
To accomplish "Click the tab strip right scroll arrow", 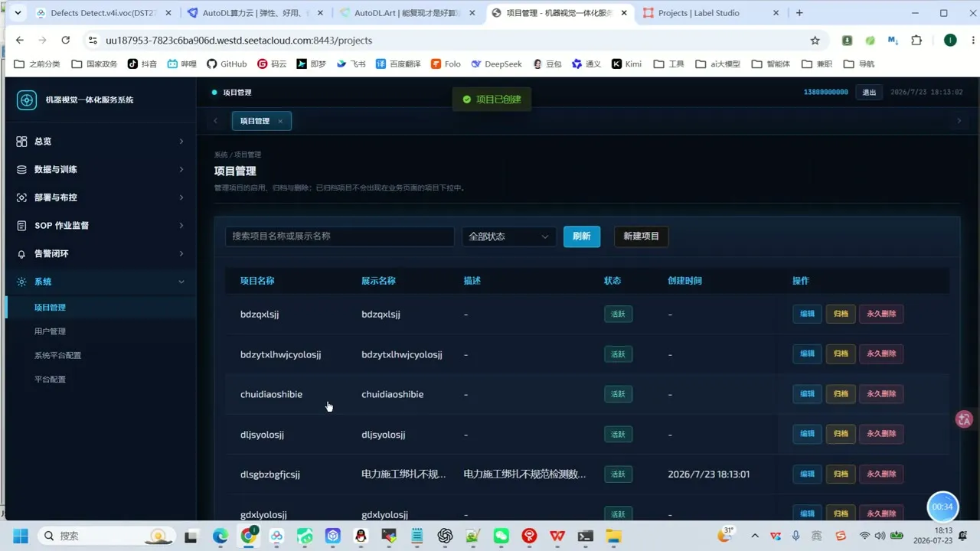I will [x=959, y=121].
